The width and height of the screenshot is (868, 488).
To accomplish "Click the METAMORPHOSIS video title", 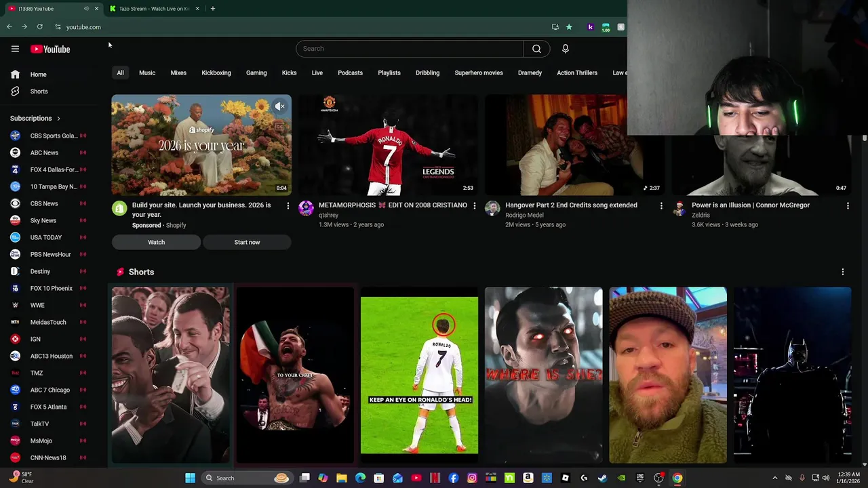I will (393, 205).
